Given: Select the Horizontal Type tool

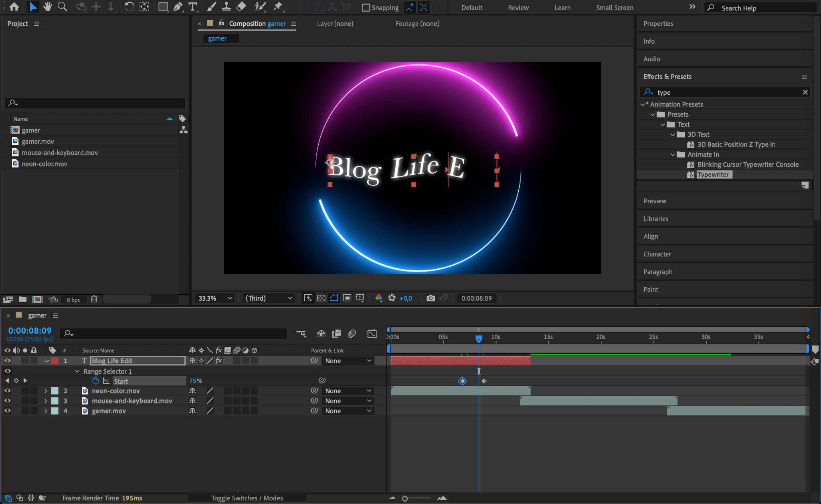Looking at the screenshot, I should (193, 7).
